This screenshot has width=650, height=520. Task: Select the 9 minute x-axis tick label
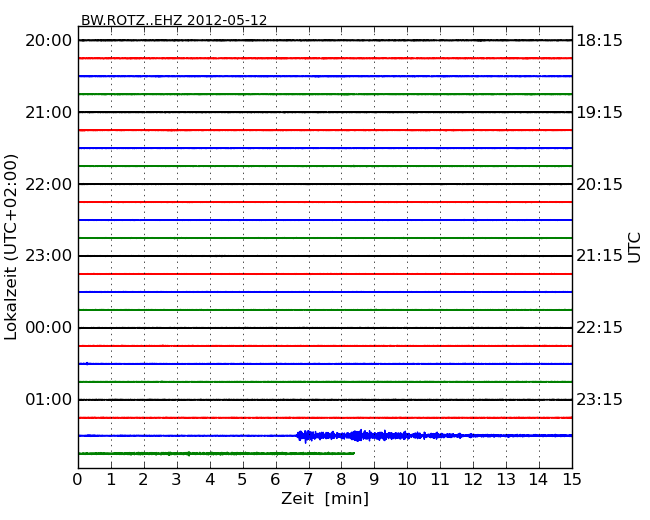[x=374, y=480]
